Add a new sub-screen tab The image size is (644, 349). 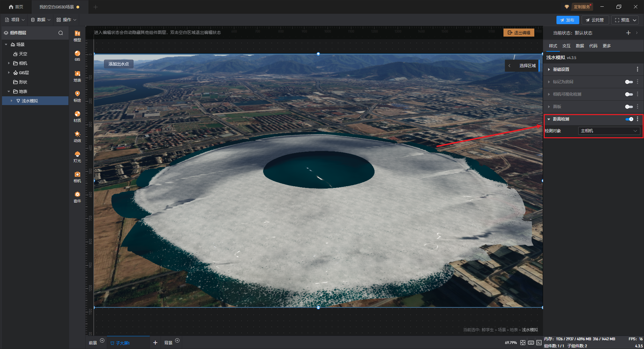pos(155,343)
